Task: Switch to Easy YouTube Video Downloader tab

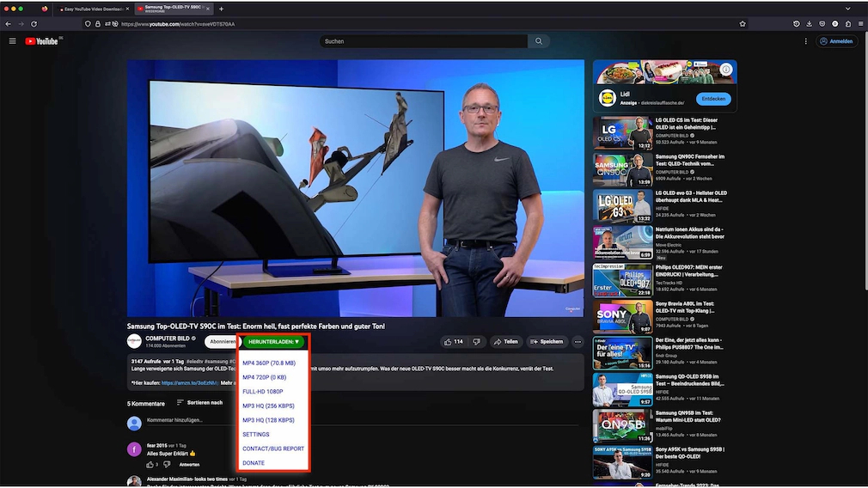Action: coord(93,9)
